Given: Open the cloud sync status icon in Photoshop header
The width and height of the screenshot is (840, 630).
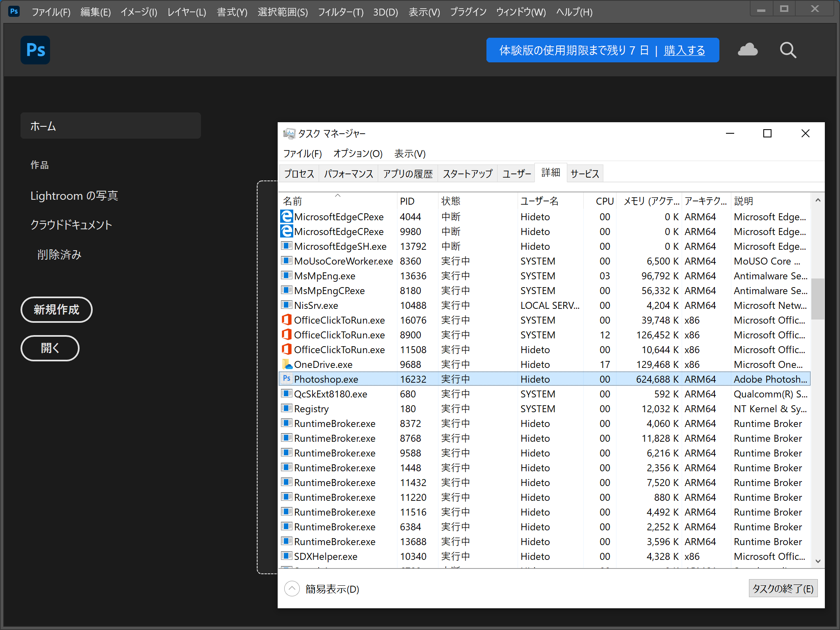Looking at the screenshot, I should click(x=748, y=50).
